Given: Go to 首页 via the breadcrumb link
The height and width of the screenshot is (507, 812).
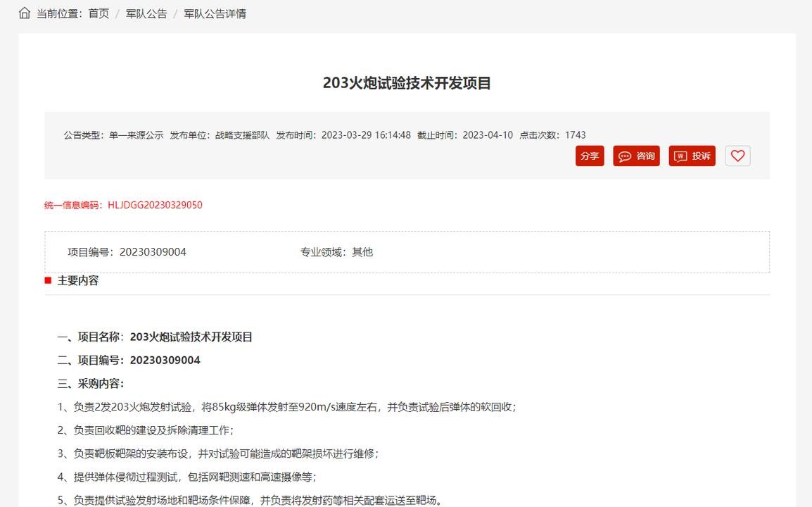Looking at the screenshot, I should (99, 13).
